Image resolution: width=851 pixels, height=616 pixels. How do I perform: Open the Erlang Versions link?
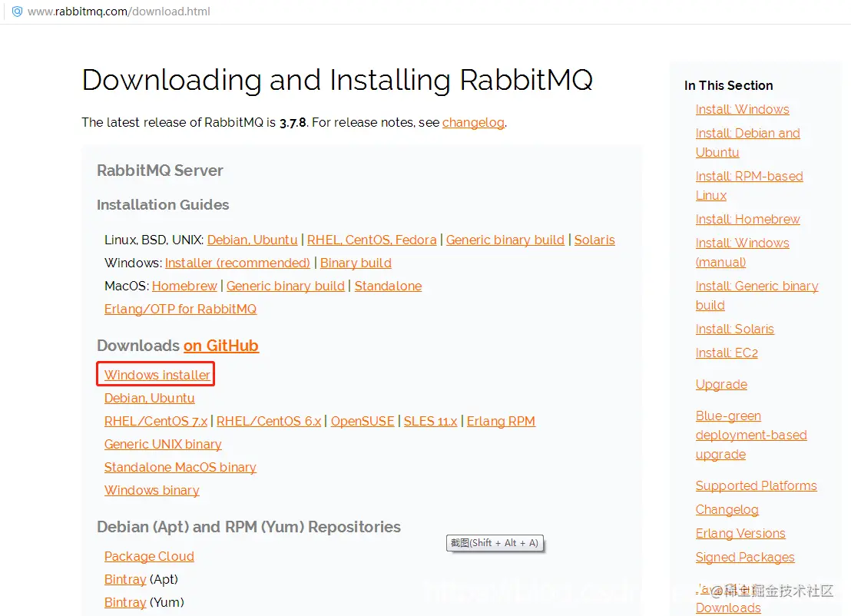(x=740, y=534)
